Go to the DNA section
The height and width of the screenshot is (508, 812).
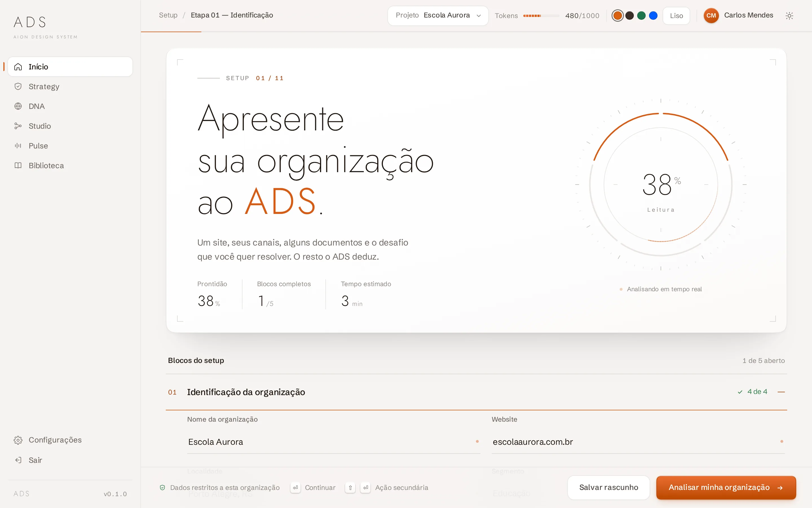tap(70, 106)
